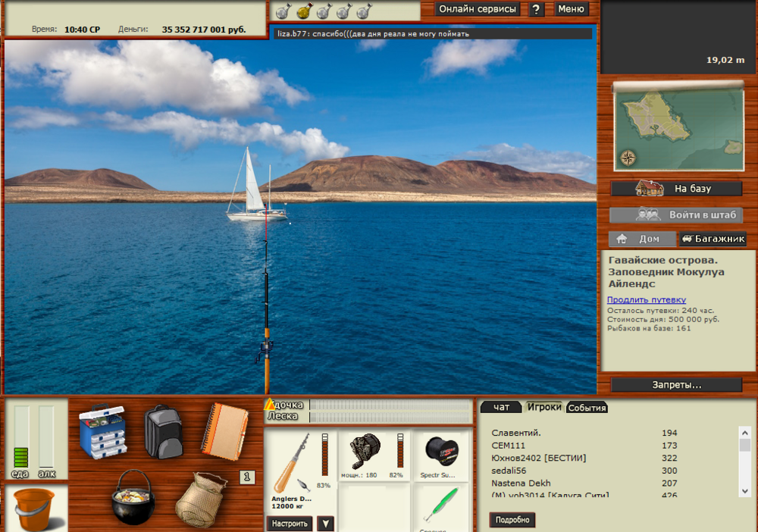Image resolution: width=758 pixels, height=532 pixels.
Task: Open the orange notebook journal
Action: [224, 431]
